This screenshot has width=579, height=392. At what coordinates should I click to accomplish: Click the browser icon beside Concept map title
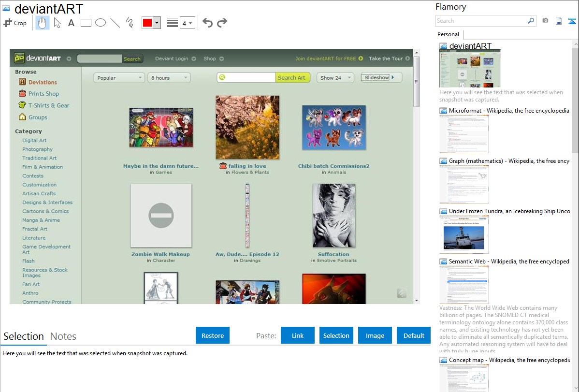pos(443,360)
